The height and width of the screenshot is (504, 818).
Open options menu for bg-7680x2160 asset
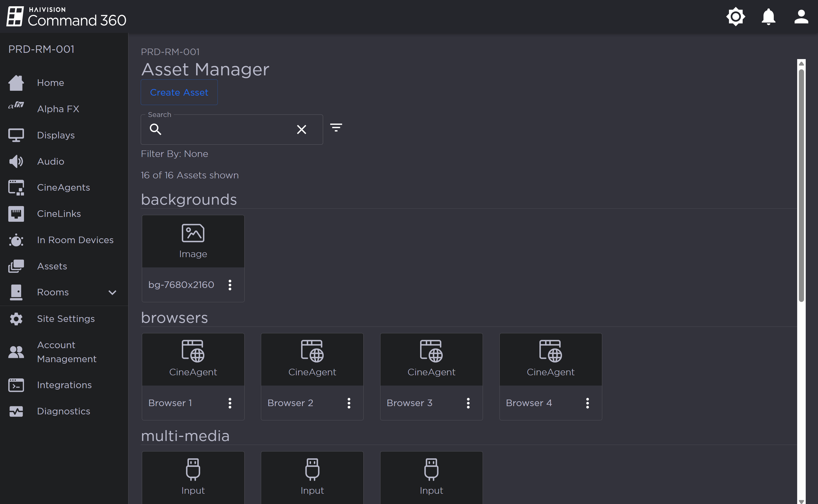(230, 285)
